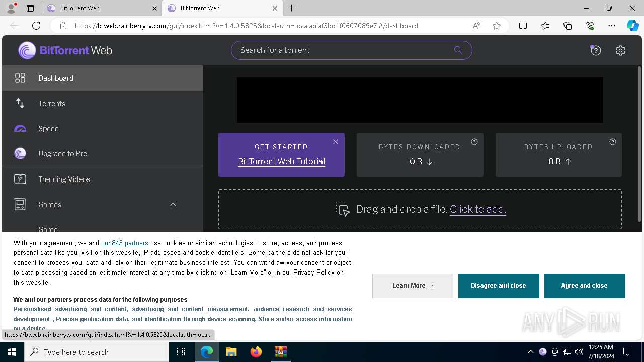This screenshot has height=362, width=644.
Task: Open Collections in Edge toolbar
Action: pos(568,26)
